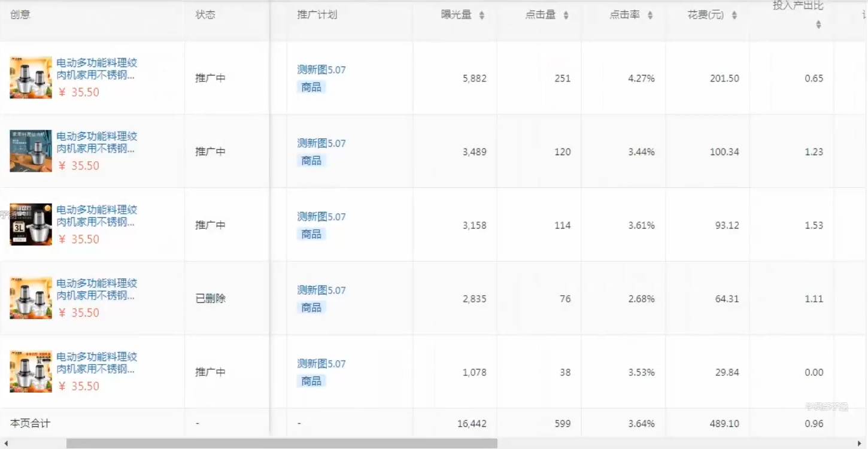Screen dimensions: 868x449
Task: Sort by 曝光量 column arrows
Action: pyautogui.click(x=482, y=15)
